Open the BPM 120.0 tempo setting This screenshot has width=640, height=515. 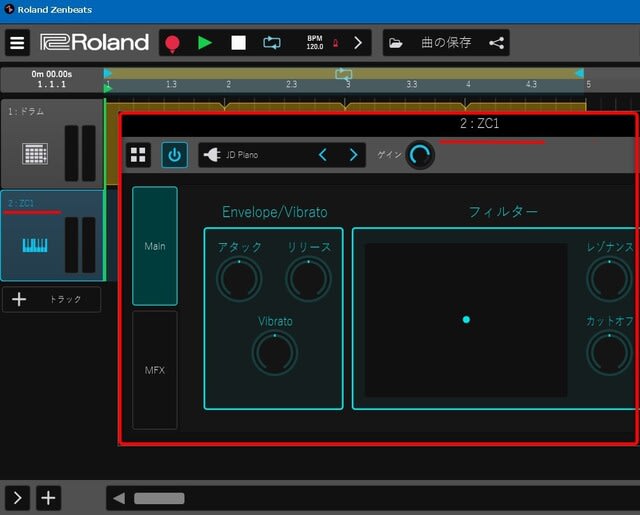[315, 42]
